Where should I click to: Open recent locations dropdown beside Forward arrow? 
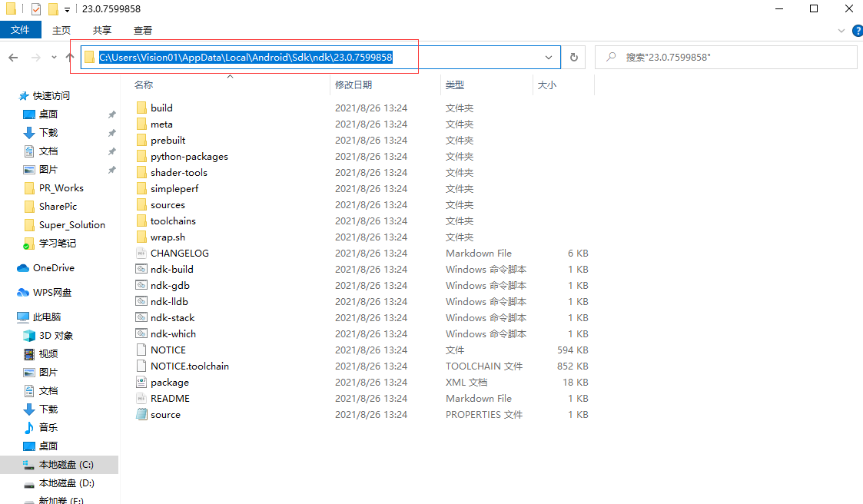click(54, 57)
